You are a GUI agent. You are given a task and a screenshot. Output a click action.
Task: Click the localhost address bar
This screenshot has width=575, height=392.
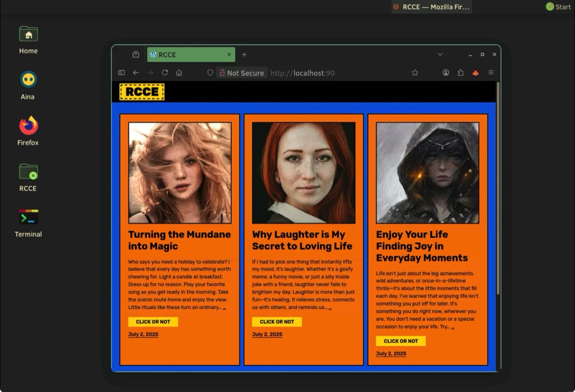tap(335, 73)
